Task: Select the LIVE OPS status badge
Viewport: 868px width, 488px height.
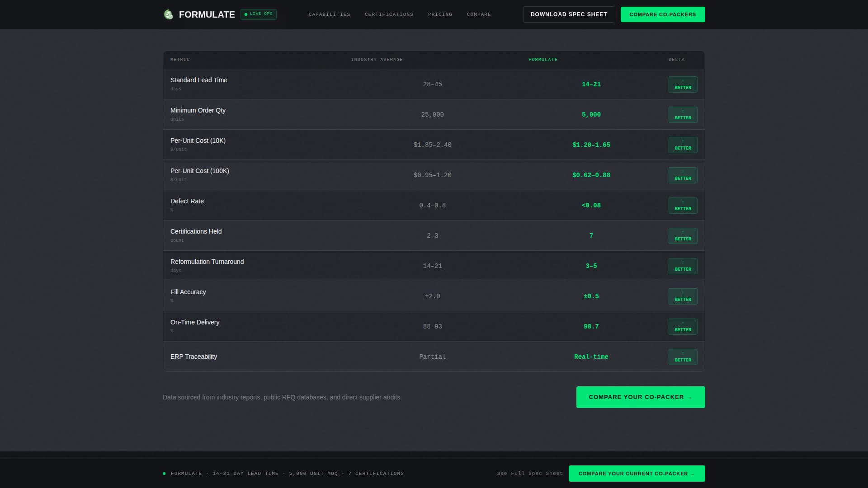Action: point(258,14)
